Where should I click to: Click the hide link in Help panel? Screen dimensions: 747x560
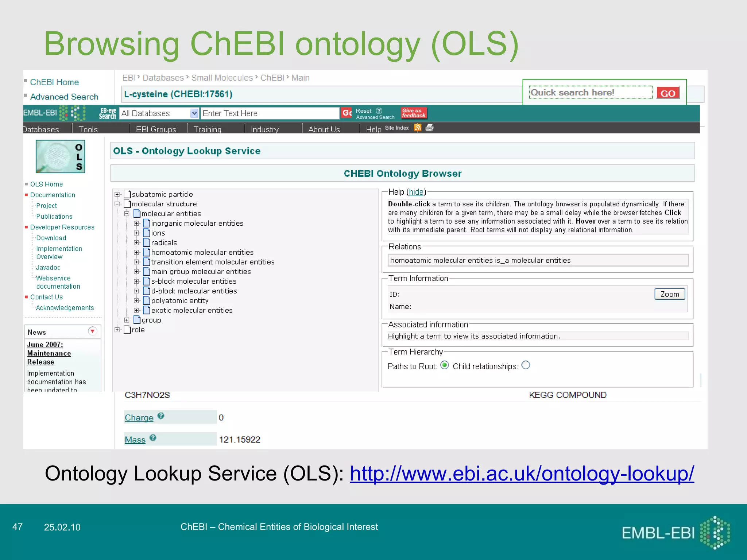pos(416,192)
